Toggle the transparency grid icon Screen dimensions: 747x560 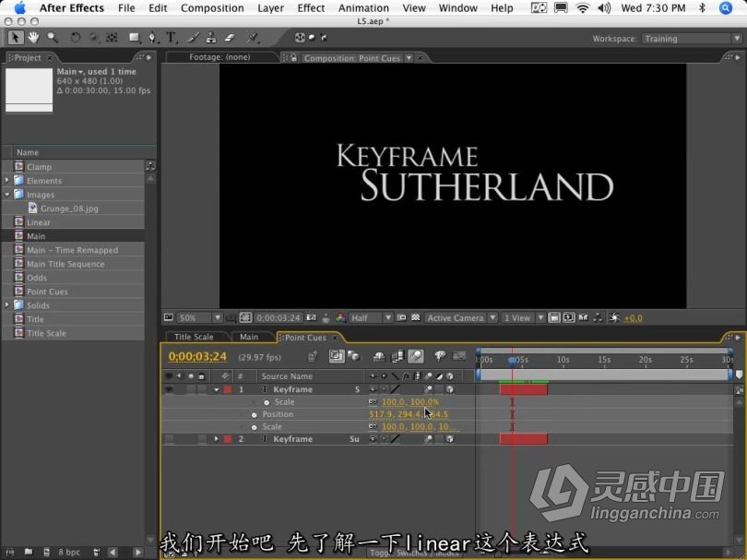tap(415, 318)
